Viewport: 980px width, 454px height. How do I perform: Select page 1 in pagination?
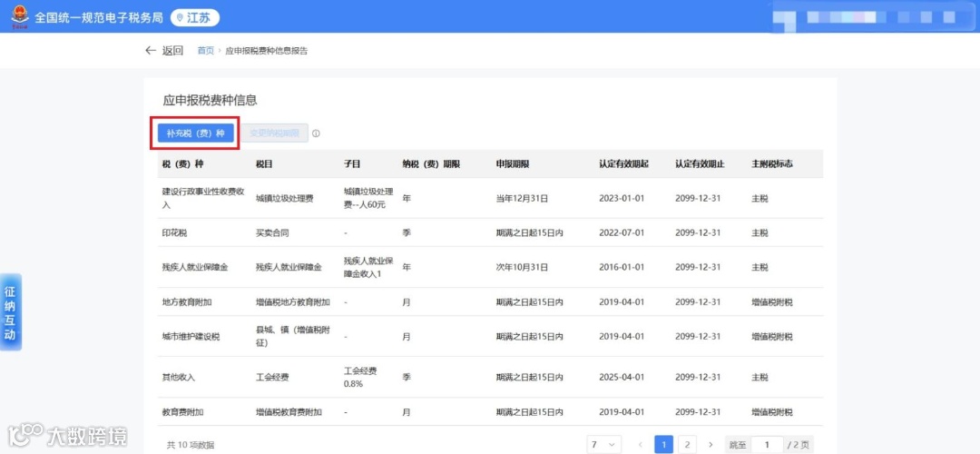663,445
